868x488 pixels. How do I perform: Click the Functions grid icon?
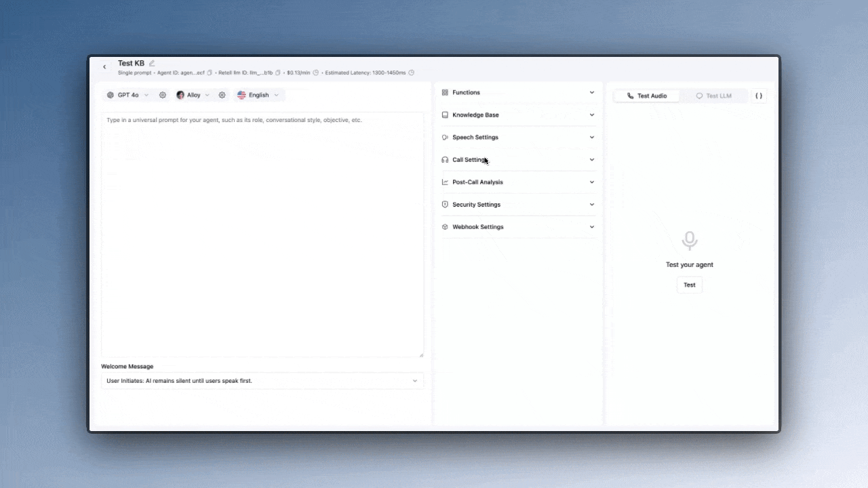click(x=445, y=92)
